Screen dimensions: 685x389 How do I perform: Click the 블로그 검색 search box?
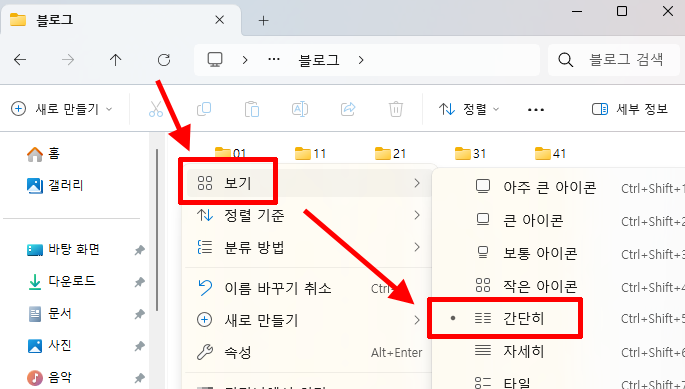tap(614, 59)
